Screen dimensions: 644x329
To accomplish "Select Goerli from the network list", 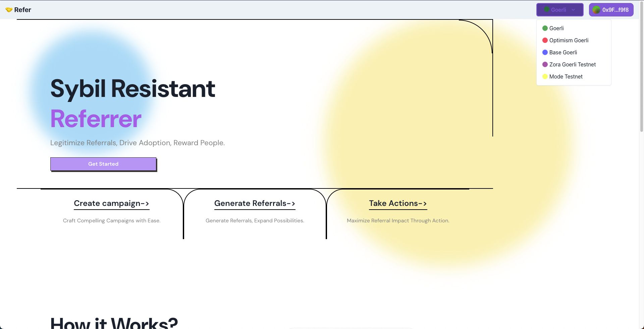I will coord(574,28).
